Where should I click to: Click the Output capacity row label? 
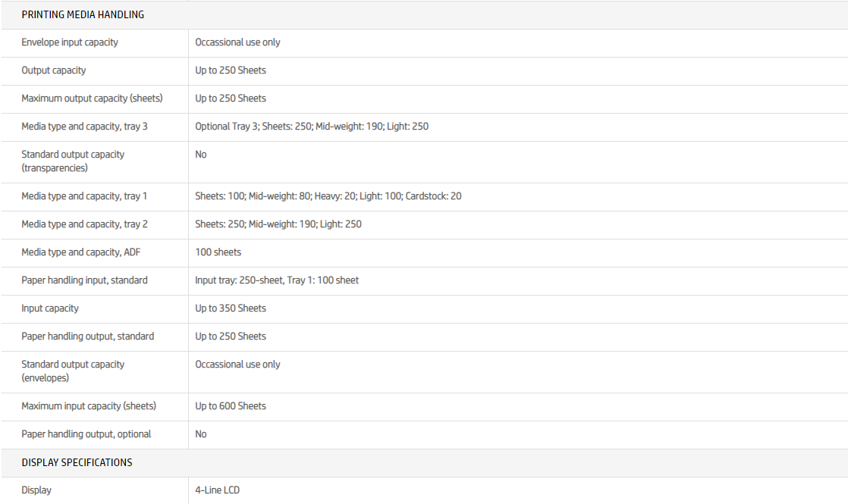point(54,70)
